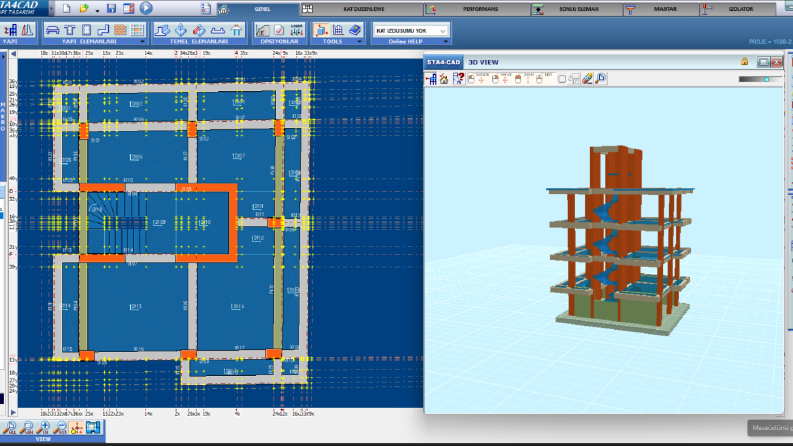This screenshot has height=446, width=793.
Task: Click the step-shaped icon in Opsiyonlar
Action: (262, 30)
